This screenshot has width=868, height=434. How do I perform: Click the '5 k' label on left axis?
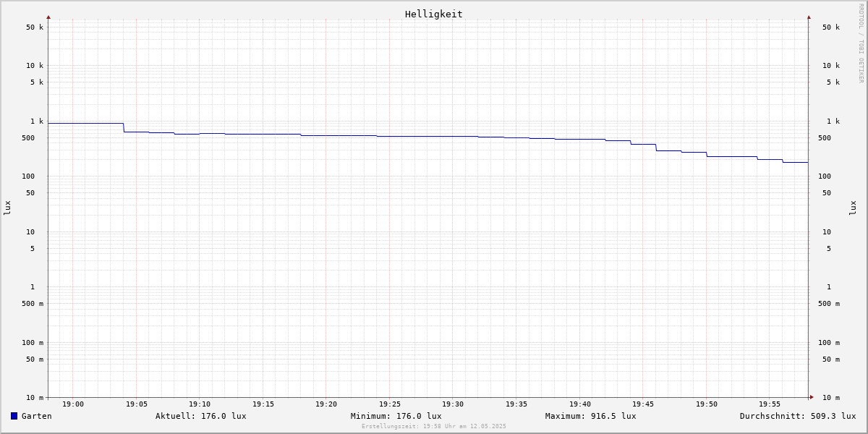(x=37, y=82)
